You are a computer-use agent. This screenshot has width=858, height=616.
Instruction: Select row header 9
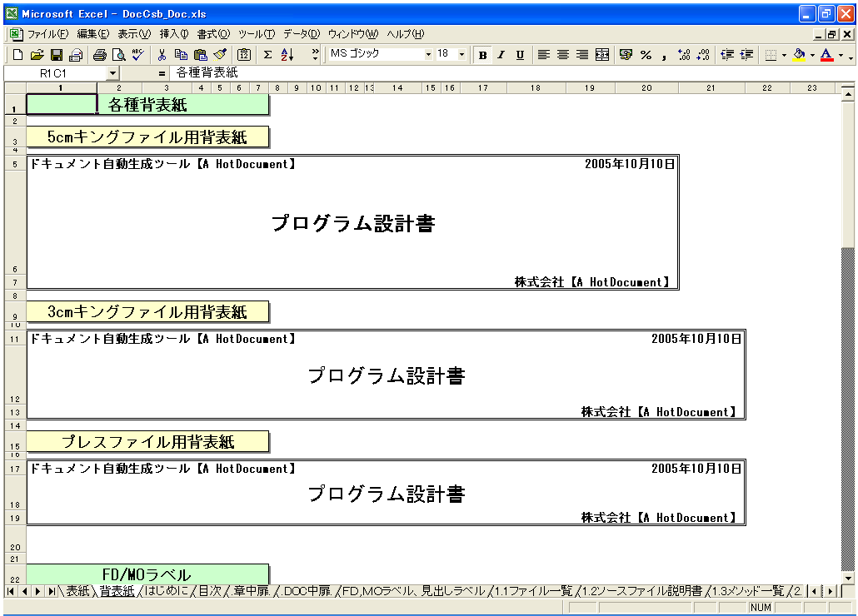click(15, 312)
